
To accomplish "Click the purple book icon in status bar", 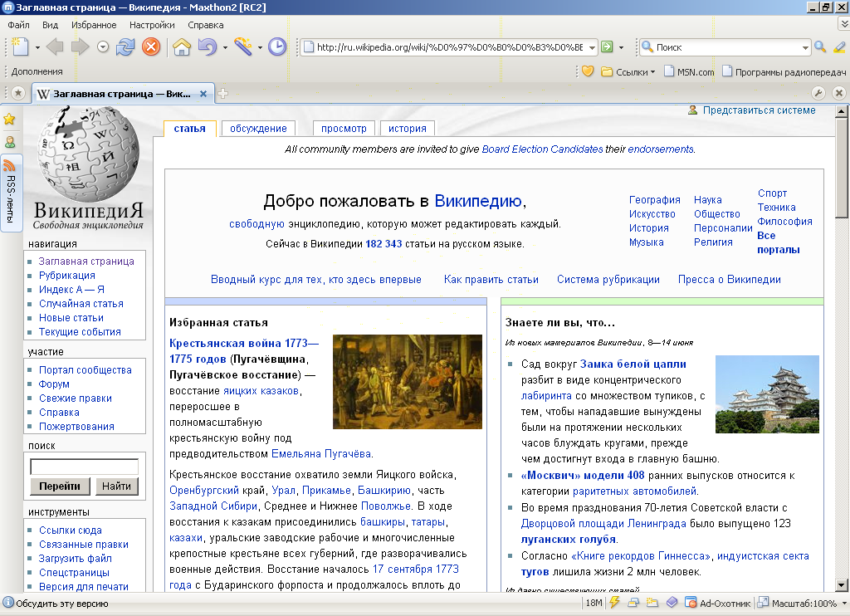I will [x=672, y=603].
